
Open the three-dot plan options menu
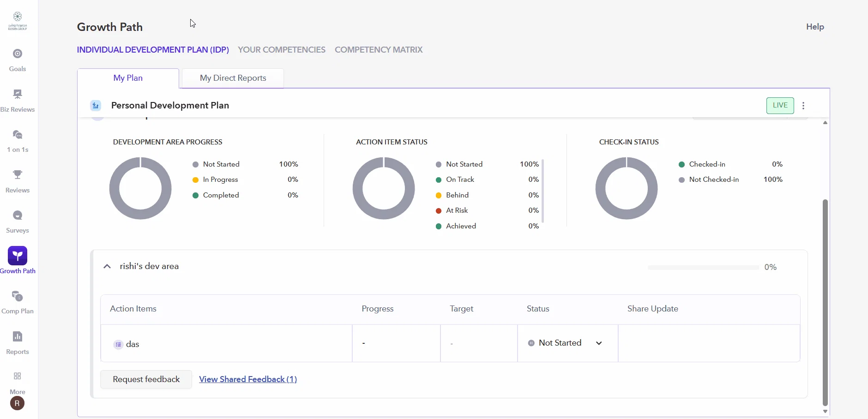[803, 106]
